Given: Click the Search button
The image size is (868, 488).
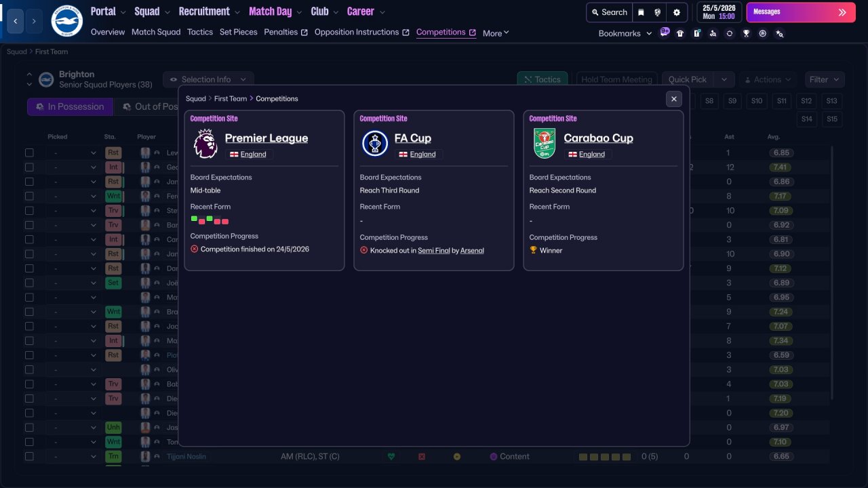Looking at the screenshot, I should 609,12.
